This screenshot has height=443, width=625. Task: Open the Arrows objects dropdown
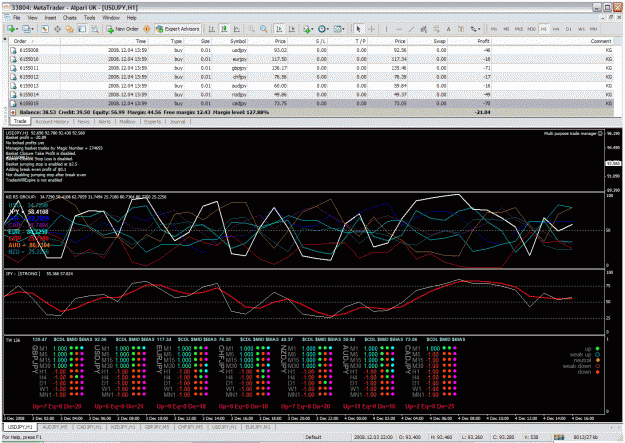tap(476, 29)
